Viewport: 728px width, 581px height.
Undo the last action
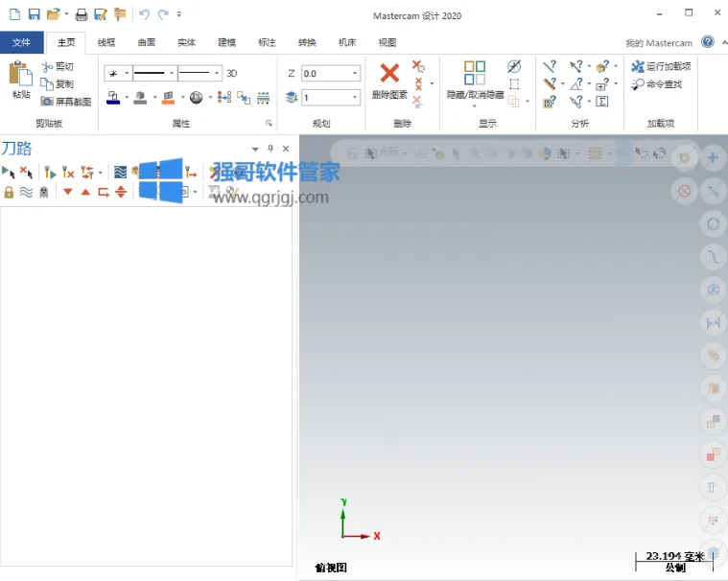pos(144,14)
